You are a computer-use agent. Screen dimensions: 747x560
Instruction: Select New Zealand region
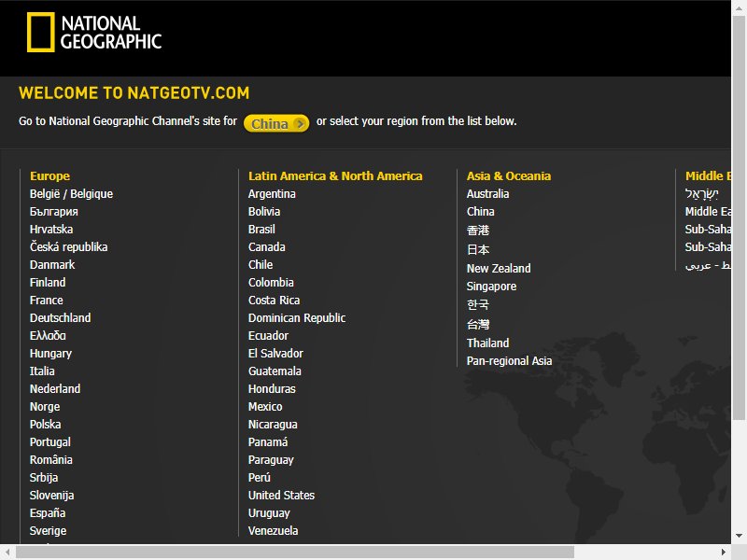point(499,268)
